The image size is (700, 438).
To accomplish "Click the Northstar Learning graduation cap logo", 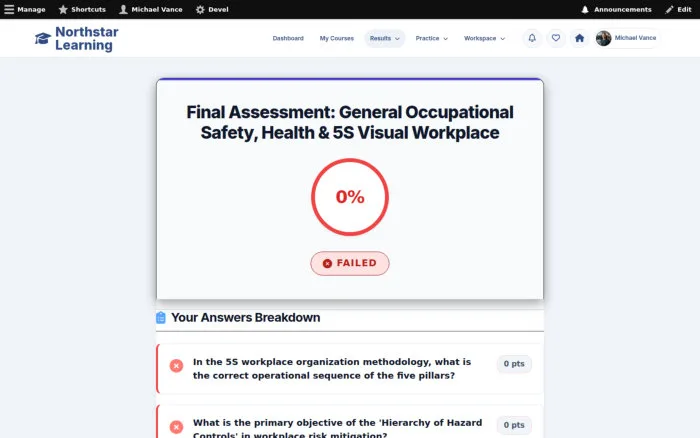I will click(43, 38).
